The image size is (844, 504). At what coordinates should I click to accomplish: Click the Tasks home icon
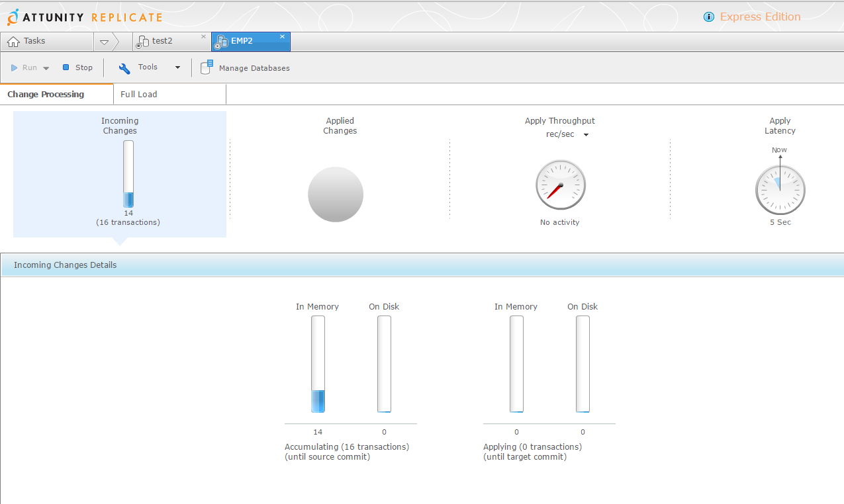(13, 42)
